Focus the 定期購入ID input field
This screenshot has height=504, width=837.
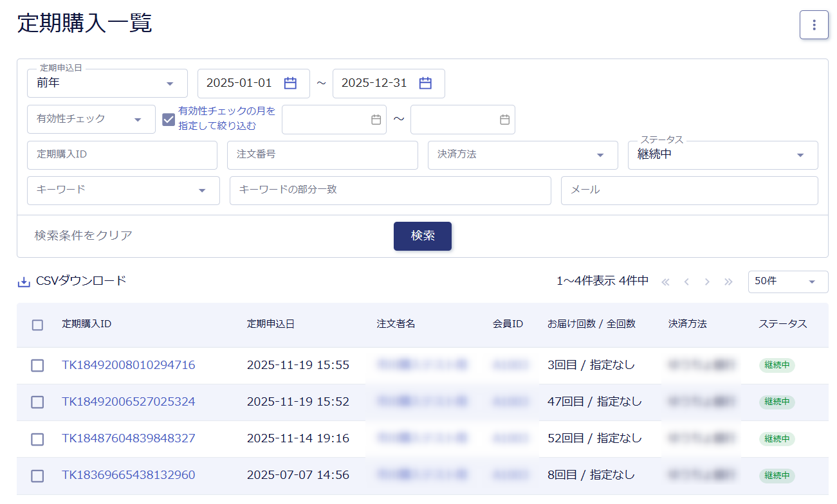pyautogui.click(x=122, y=155)
